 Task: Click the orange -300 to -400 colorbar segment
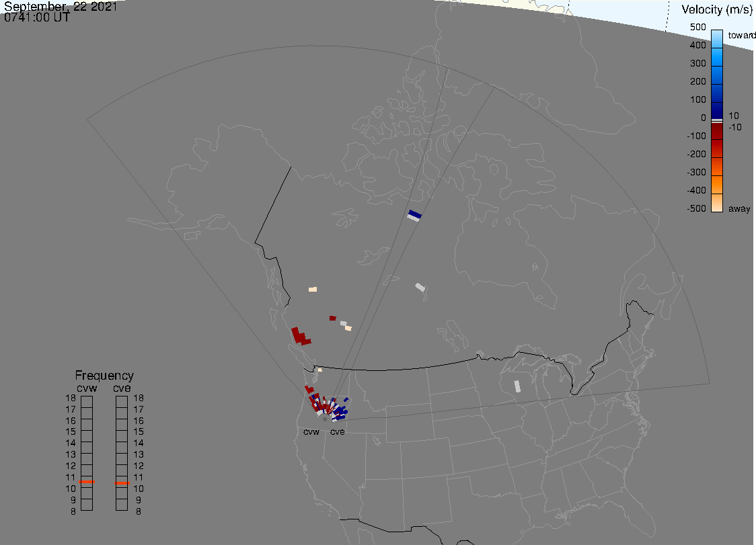click(717, 184)
